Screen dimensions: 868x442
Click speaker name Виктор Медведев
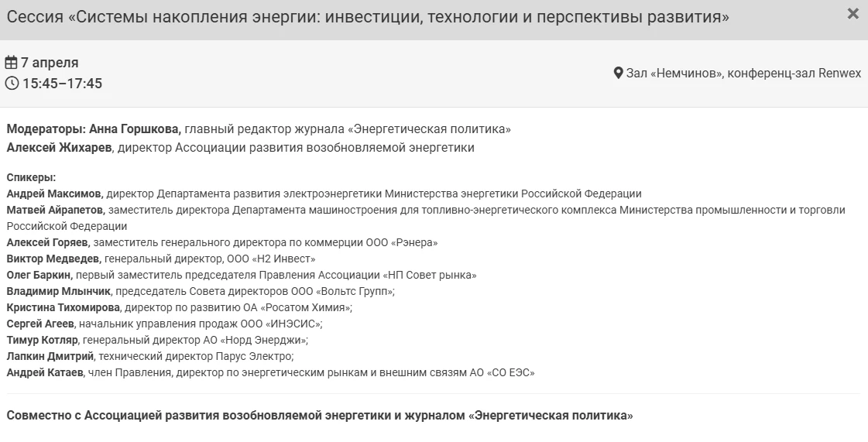pyautogui.click(x=53, y=259)
